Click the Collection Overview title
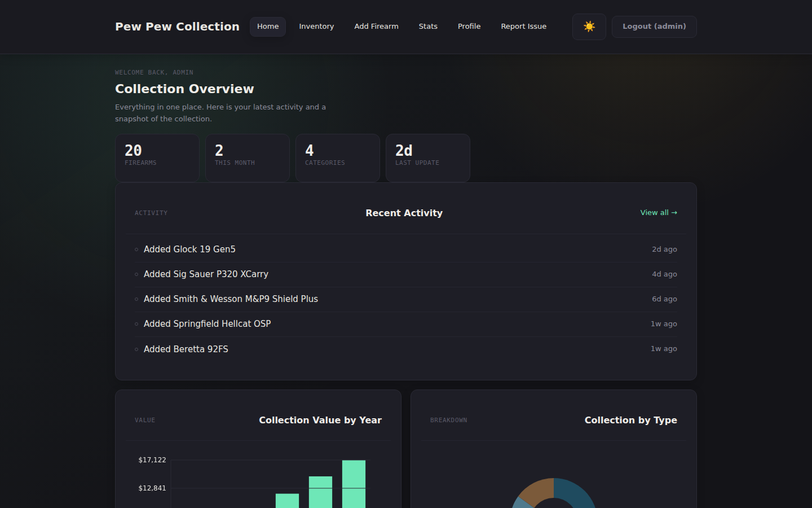The height and width of the screenshot is (508, 812). click(x=184, y=89)
